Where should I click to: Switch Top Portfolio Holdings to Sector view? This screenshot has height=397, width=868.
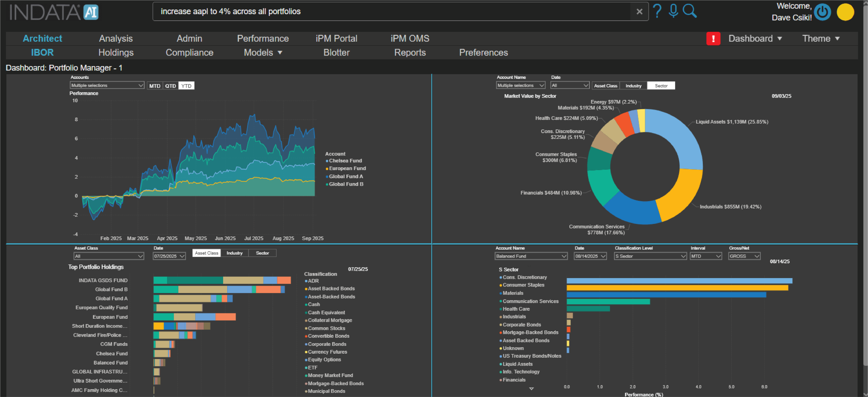click(x=262, y=253)
